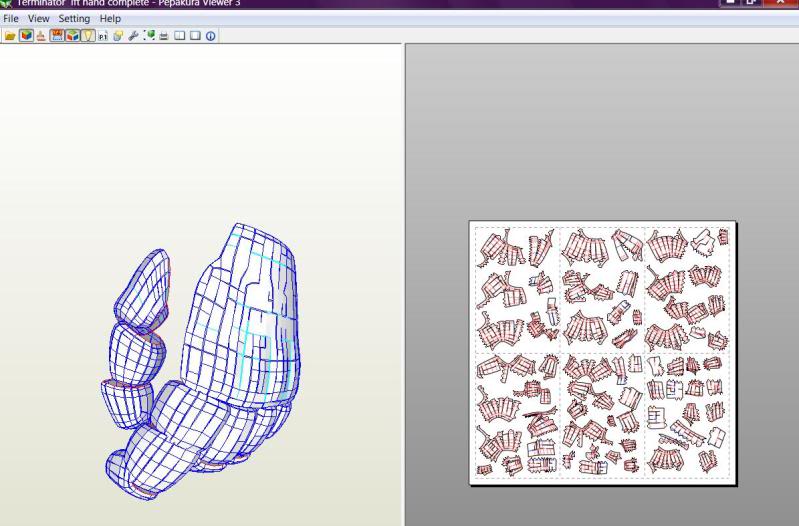The height and width of the screenshot is (526, 799).
Task: Toggle the light bulb lighting icon
Action: tap(88, 36)
